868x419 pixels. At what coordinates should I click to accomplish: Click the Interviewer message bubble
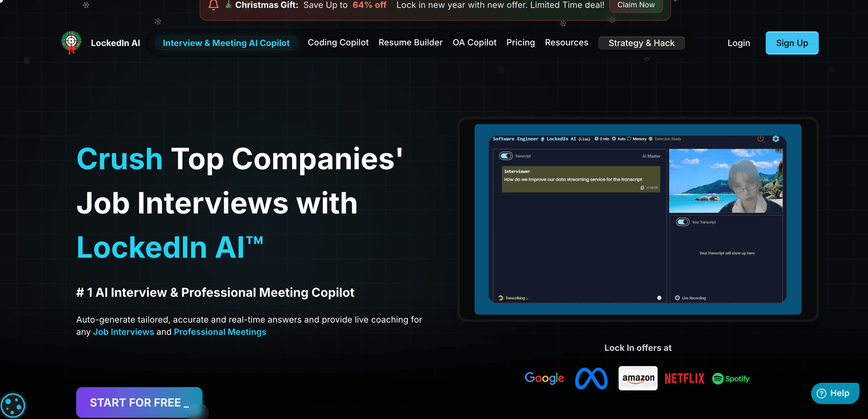click(x=581, y=179)
